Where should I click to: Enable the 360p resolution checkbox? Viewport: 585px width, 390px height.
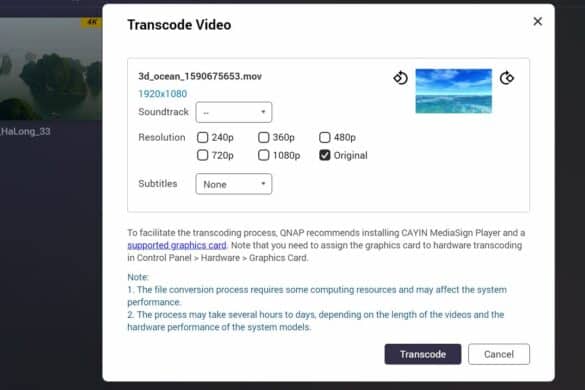tap(263, 137)
